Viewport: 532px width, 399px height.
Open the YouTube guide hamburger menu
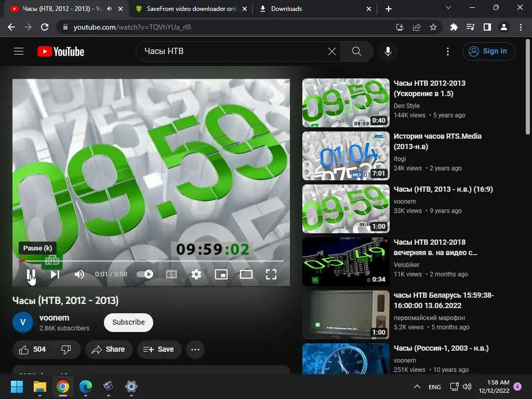pos(19,51)
